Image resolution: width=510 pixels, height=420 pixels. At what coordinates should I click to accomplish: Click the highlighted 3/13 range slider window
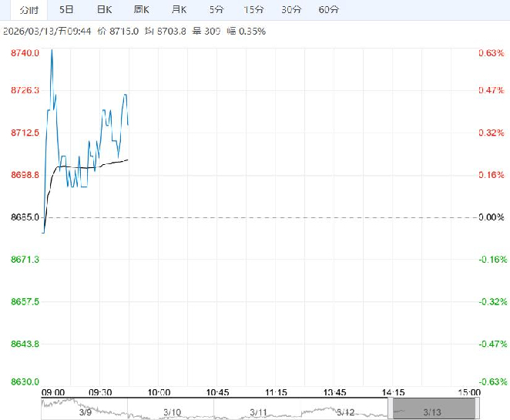pyautogui.click(x=430, y=408)
